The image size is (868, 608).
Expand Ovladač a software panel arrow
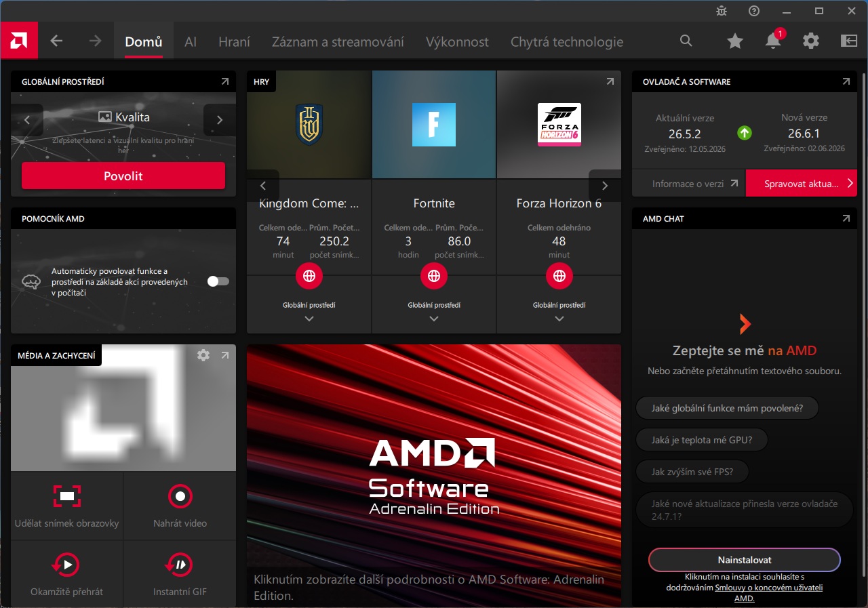pos(846,81)
